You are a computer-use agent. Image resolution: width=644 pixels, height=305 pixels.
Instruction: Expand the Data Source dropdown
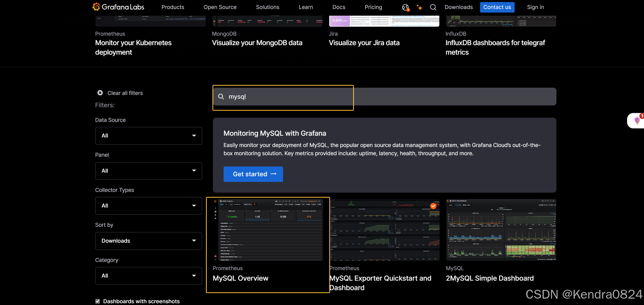[149, 136]
